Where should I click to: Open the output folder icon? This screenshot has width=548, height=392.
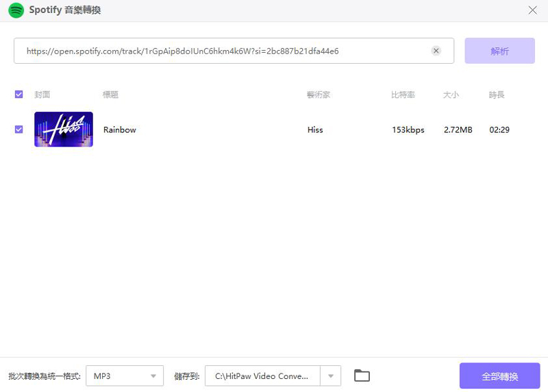click(x=362, y=376)
